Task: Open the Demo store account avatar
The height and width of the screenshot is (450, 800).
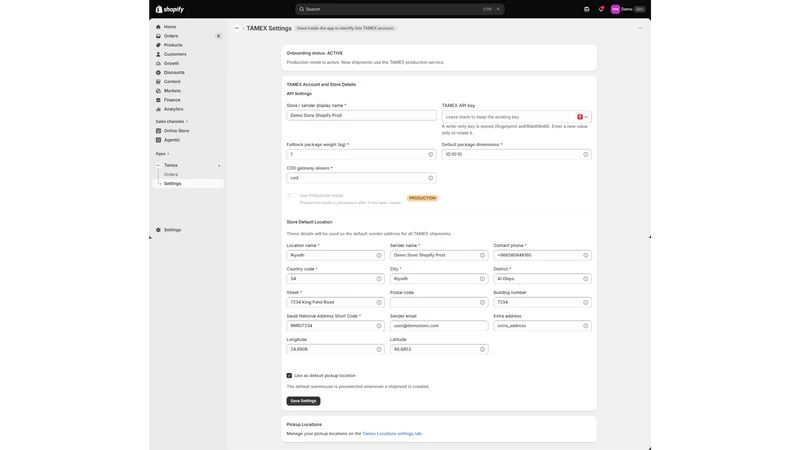Action: (615, 9)
